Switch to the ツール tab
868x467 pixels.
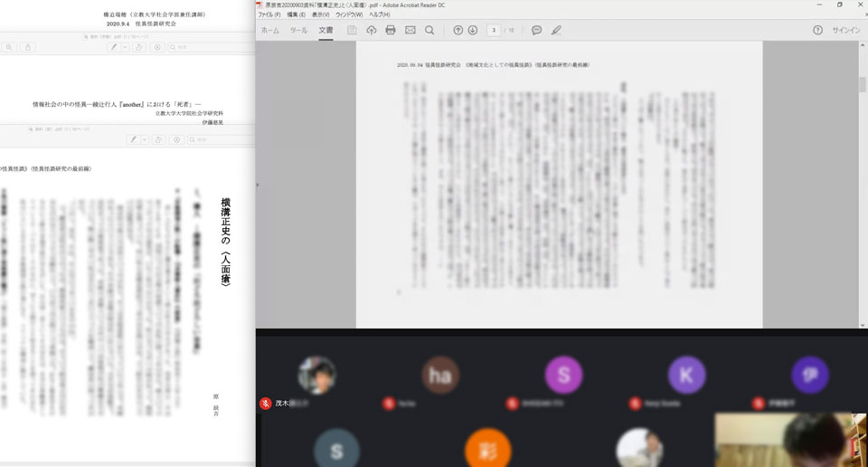point(298,30)
